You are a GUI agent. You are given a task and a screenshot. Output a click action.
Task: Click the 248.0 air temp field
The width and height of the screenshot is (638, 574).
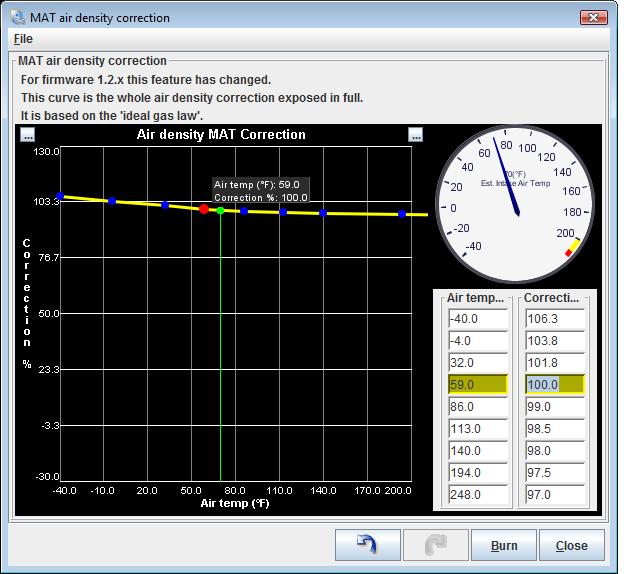[475, 495]
